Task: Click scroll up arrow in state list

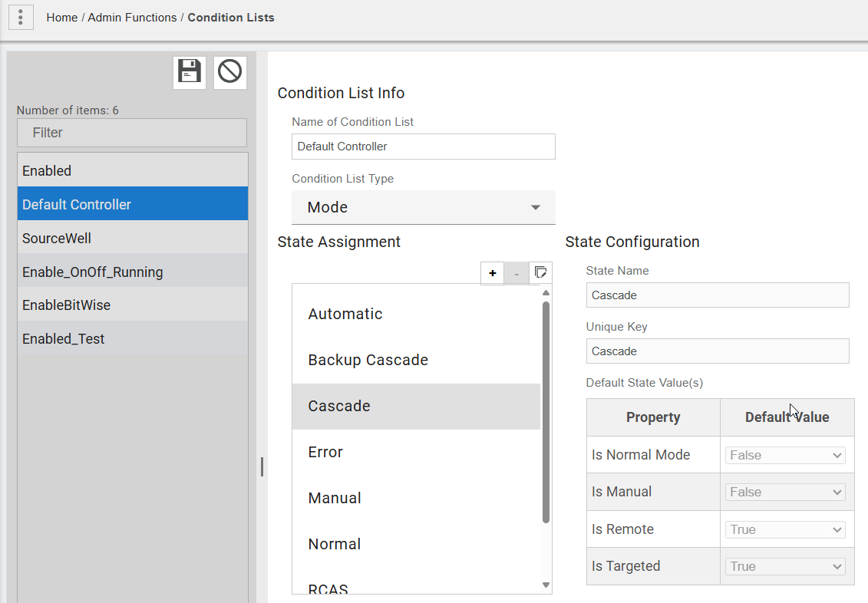Action: click(546, 292)
